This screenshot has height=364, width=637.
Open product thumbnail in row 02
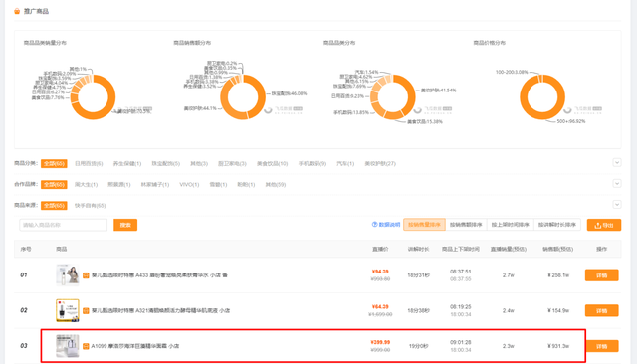68,310
